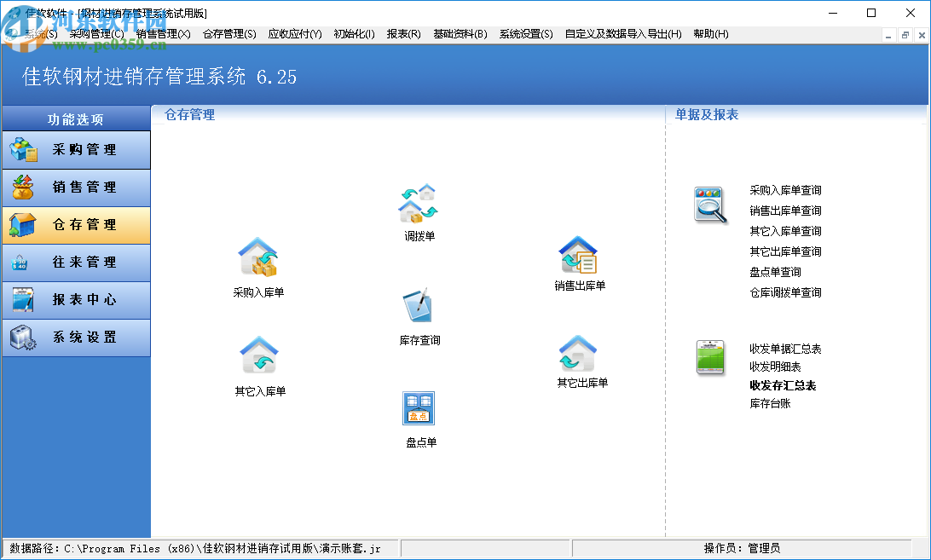The image size is (931, 560).
Task: Open the 应收应付(Y) menu
Action: tap(295, 34)
